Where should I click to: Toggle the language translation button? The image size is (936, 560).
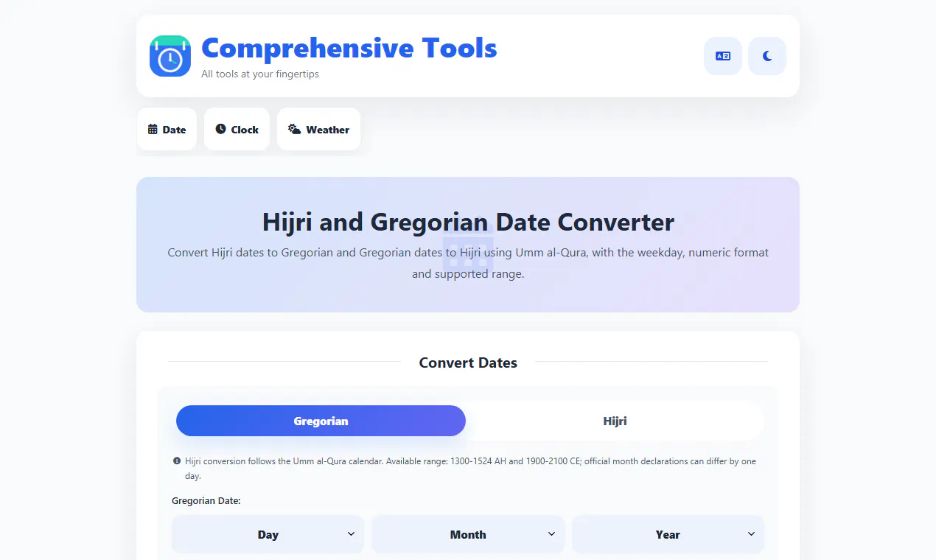(x=723, y=56)
